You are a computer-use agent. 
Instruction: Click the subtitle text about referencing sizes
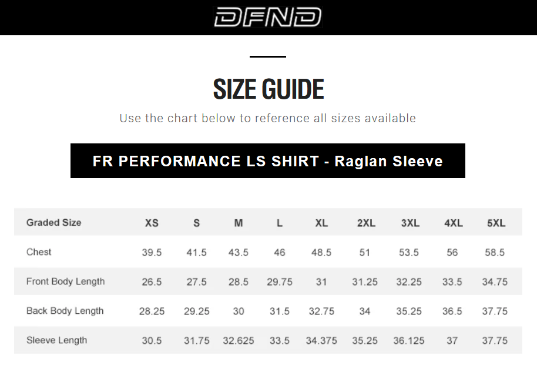[268, 118]
